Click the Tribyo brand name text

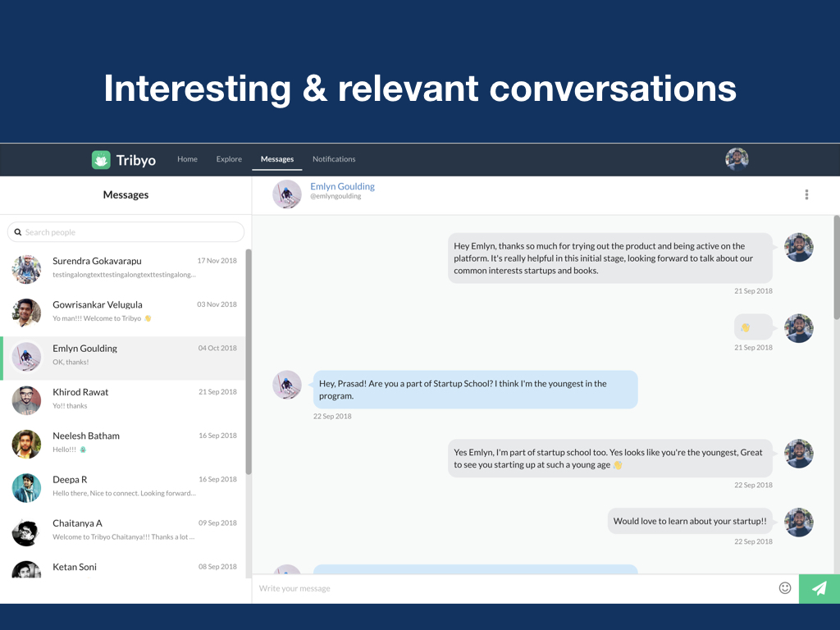click(x=136, y=160)
